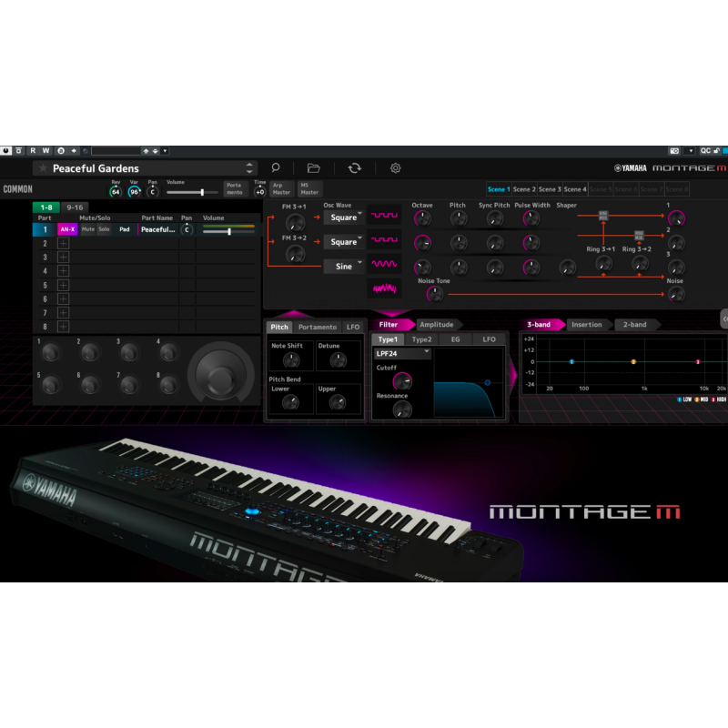Viewport: 728px width, 728px height.
Task: Toggle the MS Master switch
Action: point(309,189)
